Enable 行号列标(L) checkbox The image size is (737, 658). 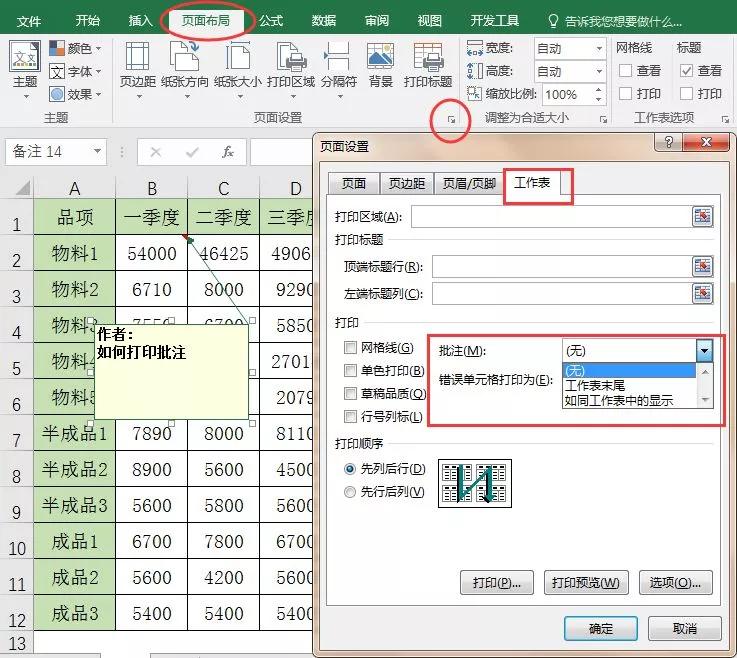pyautogui.click(x=350, y=416)
